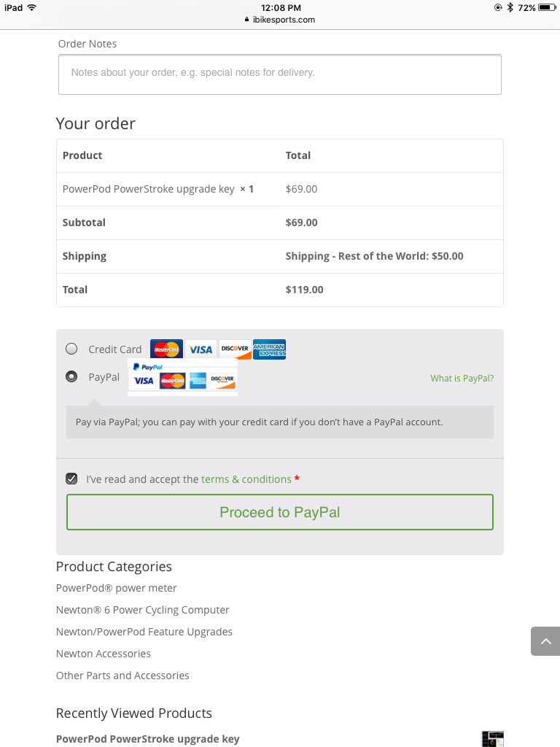
Task: Open the Newton Accessories category
Action: coord(104,654)
